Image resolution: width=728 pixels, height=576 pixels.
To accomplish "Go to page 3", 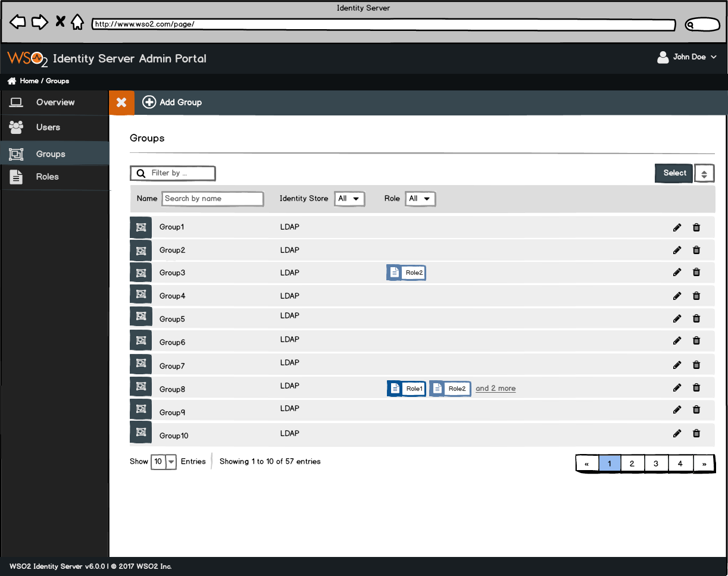I will [x=656, y=464].
